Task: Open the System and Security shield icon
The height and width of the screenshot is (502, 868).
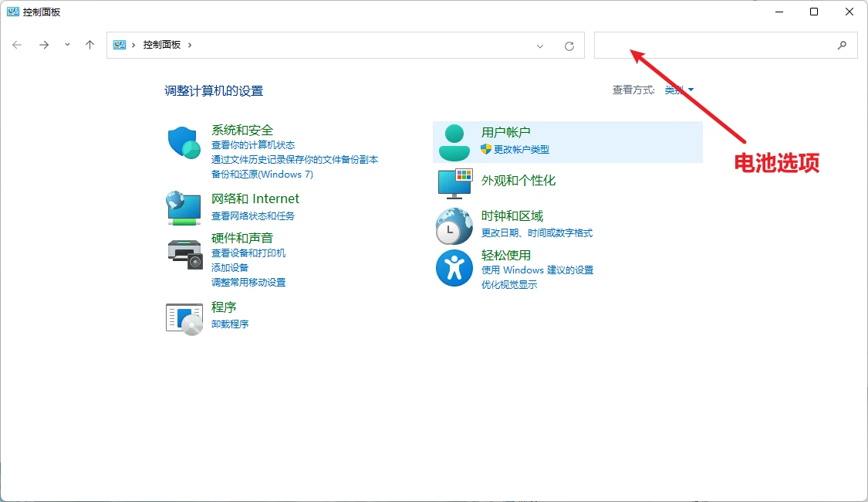Action: click(x=184, y=142)
